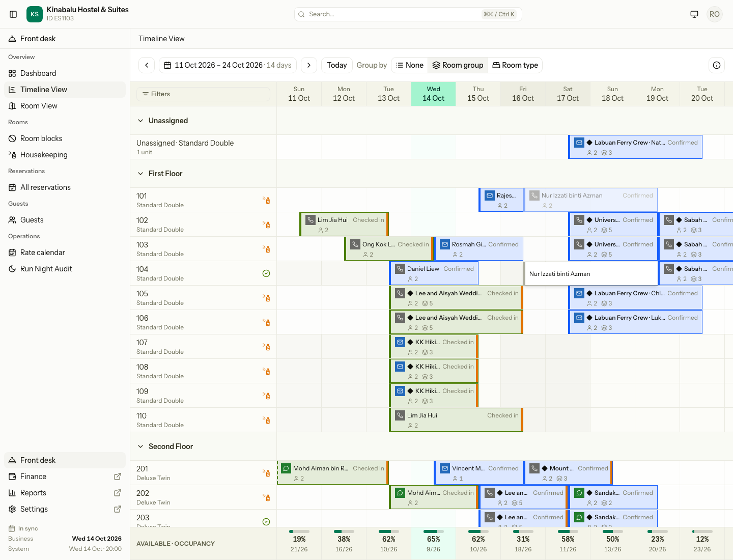Select the Wed 14 Oct column header
733x560 pixels.
434,94
